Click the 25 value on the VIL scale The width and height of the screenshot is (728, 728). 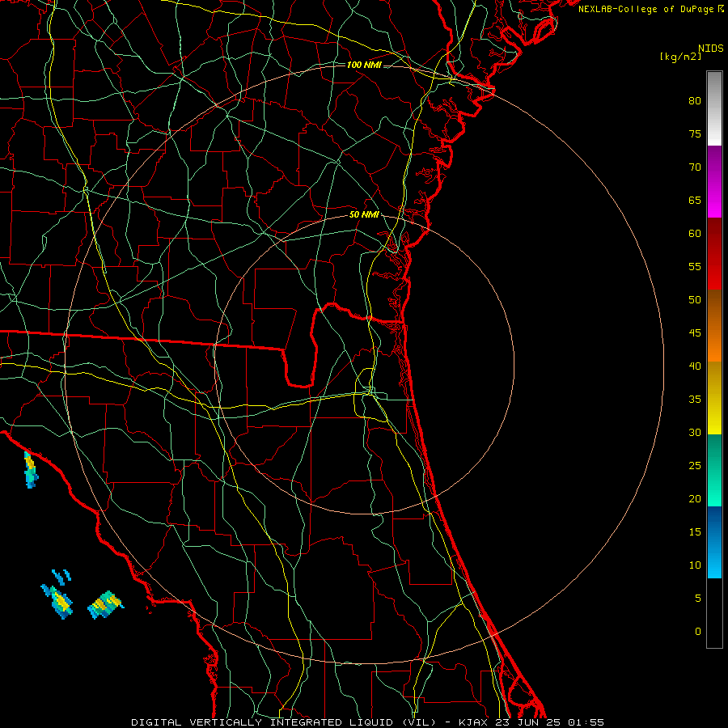[x=695, y=466]
